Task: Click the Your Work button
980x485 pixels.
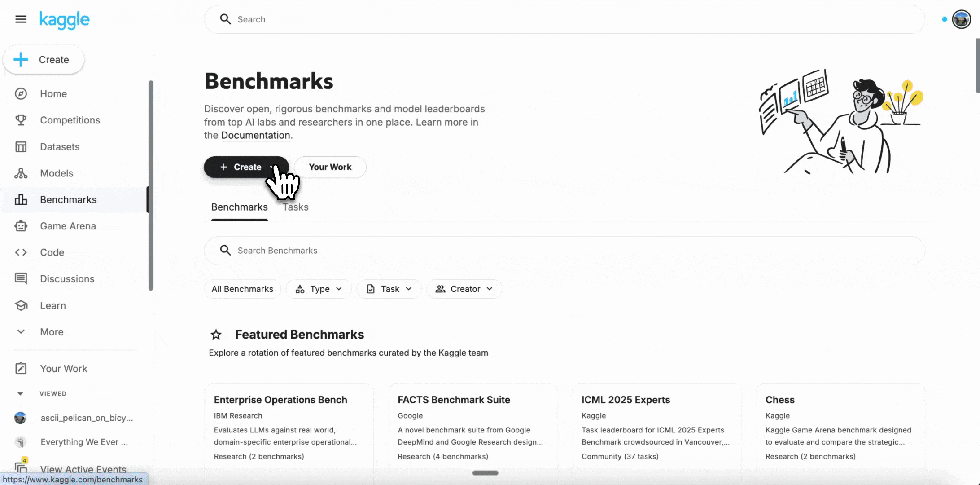Action: [330, 167]
